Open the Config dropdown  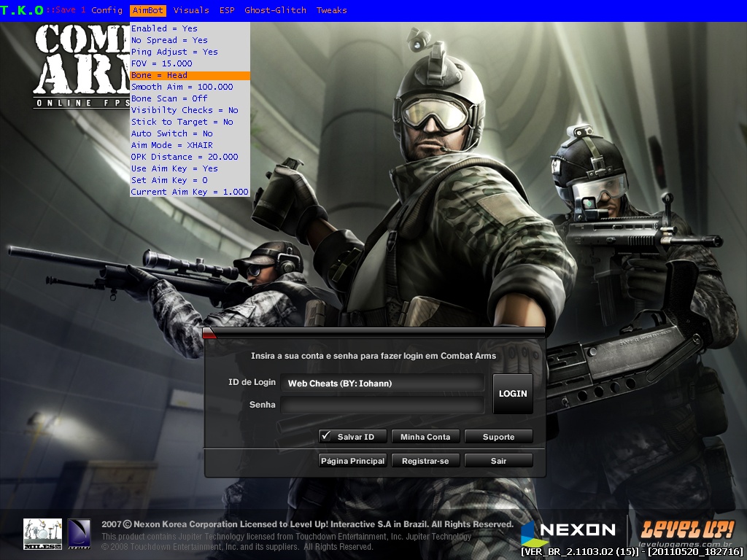tap(107, 9)
